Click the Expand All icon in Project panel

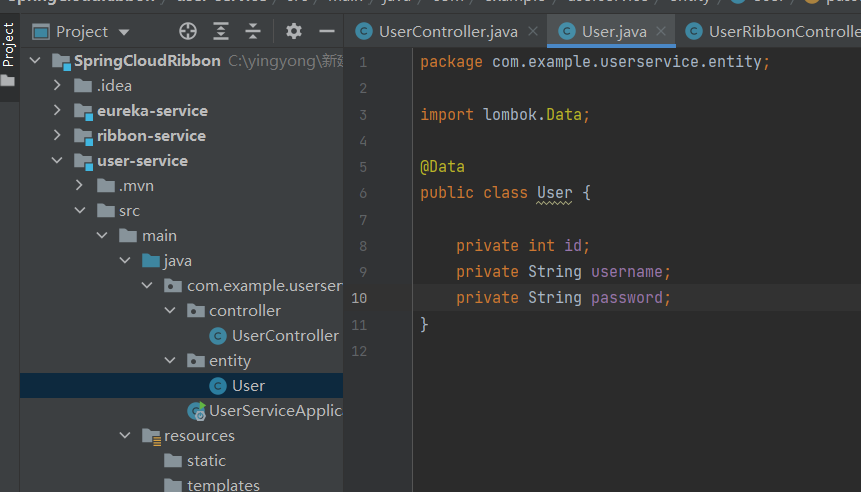(221, 31)
